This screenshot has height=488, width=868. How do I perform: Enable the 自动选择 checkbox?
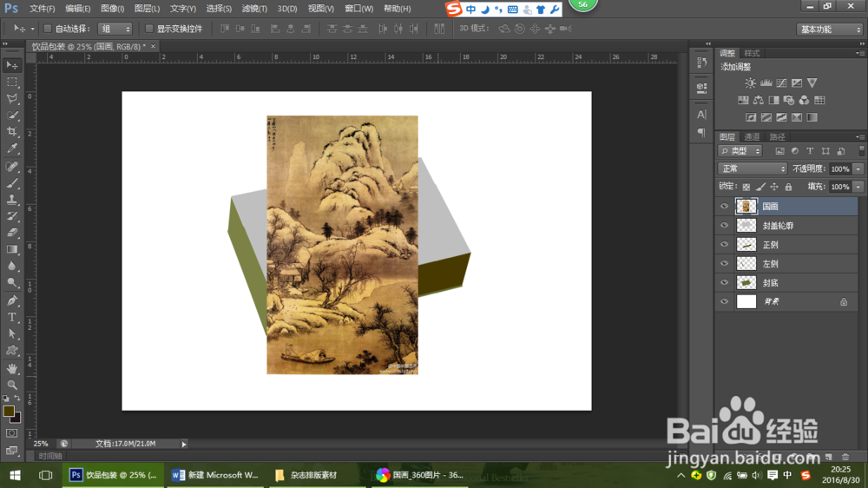48,29
